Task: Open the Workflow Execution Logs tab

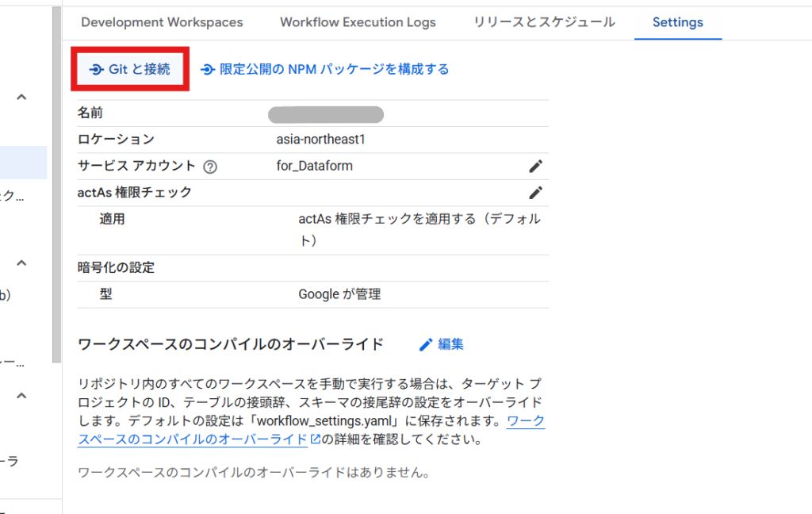Action: click(x=358, y=22)
